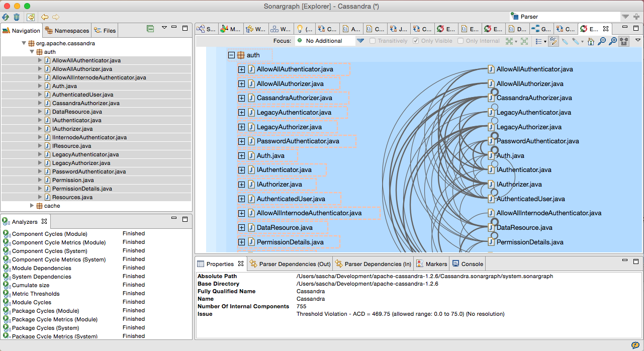Toggle the Transitively checkbox
Screen dimensions: 644x351
tap(373, 41)
